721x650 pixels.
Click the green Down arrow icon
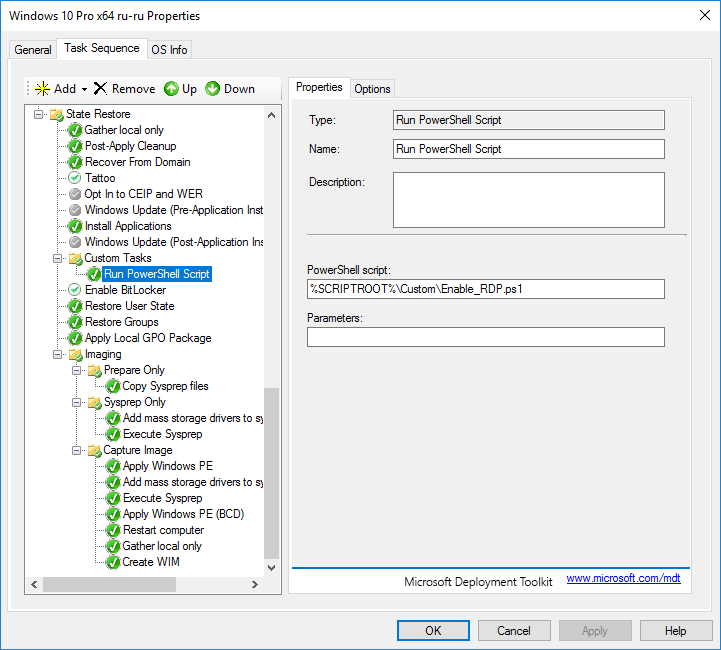[x=212, y=89]
